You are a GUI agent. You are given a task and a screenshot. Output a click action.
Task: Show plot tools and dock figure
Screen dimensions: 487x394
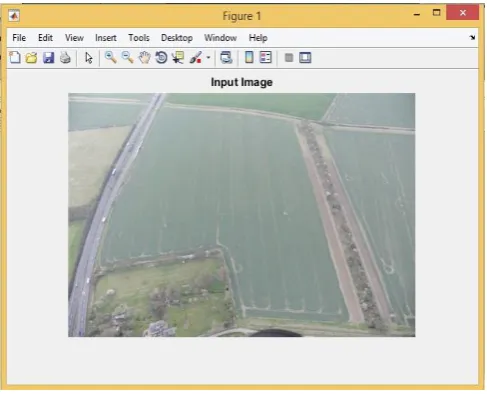pos(305,58)
